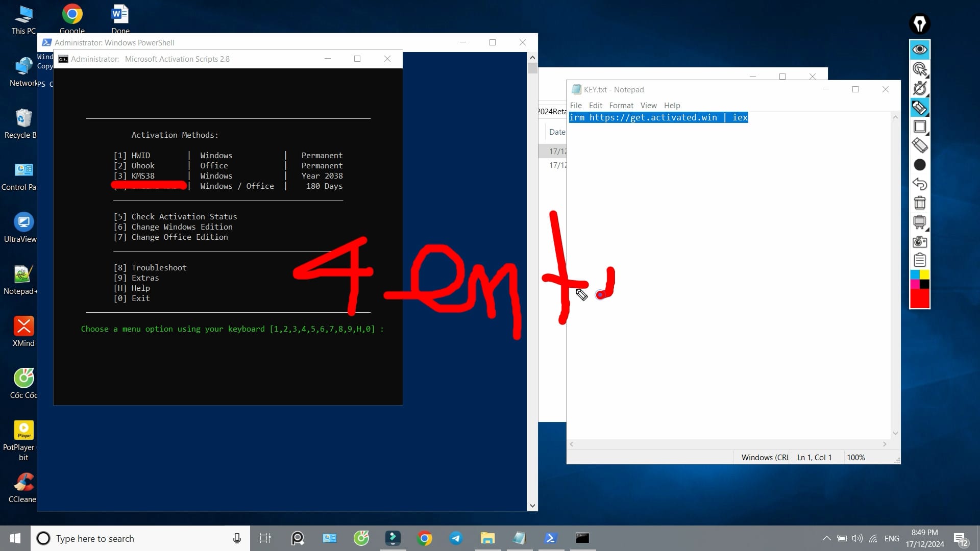Click the Telegram icon in the taskbar
This screenshot has width=980, height=551.
456,538
